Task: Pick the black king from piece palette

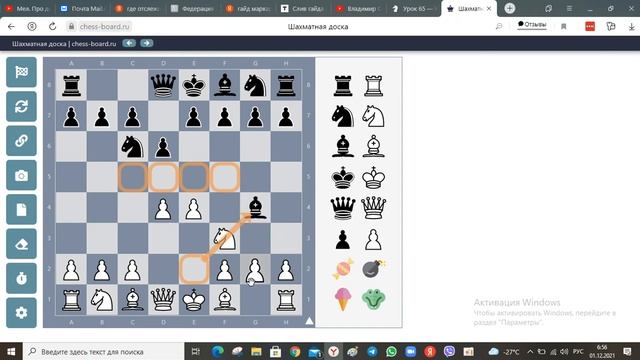Action: click(x=343, y=178)
